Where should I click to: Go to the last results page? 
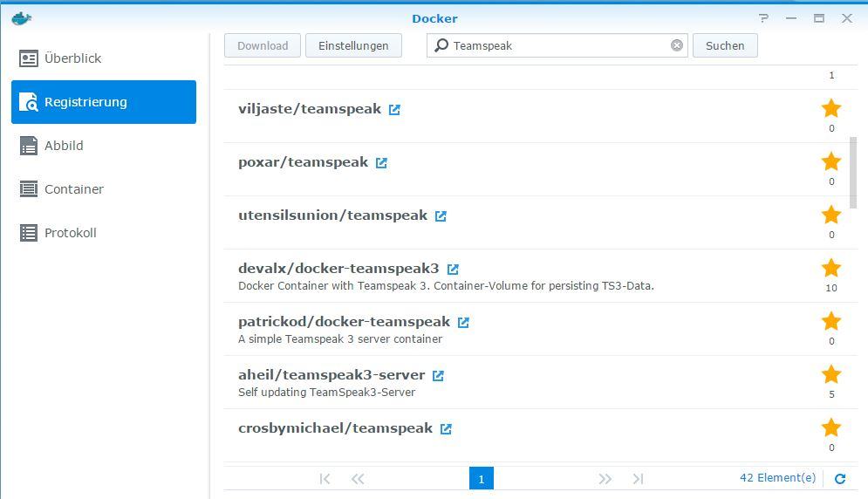pos(639,479)
